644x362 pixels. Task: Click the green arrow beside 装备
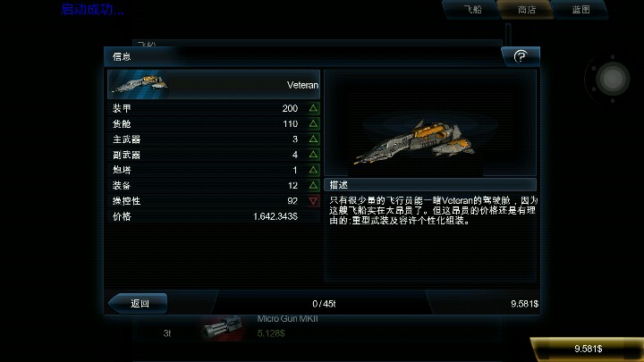tap(313, 185)
